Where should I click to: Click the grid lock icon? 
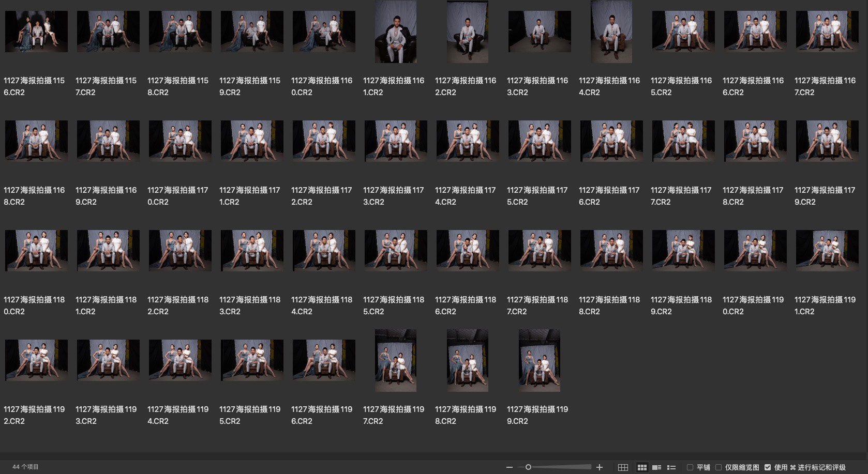click(x=623, y=467)
